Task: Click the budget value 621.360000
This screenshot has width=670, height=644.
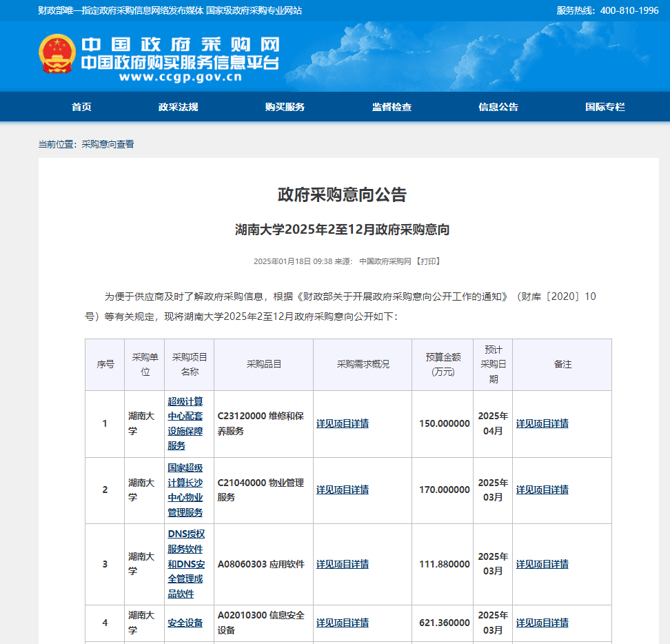Action: tap(445, 623)
